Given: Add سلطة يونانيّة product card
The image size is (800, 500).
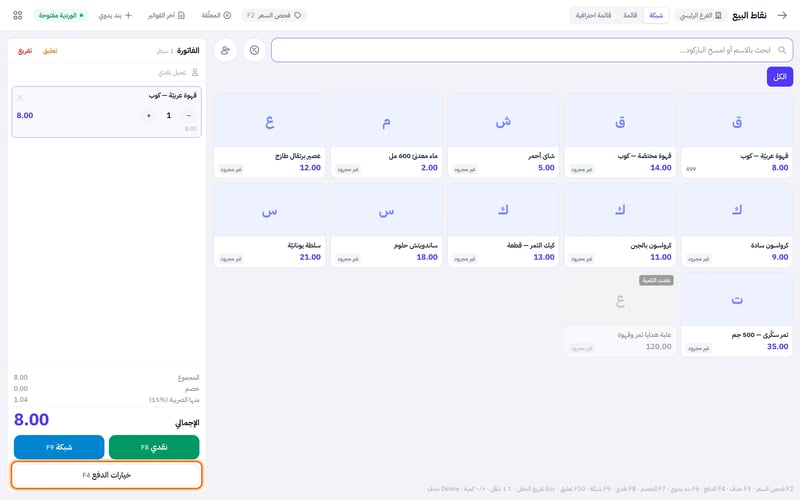Looking at the screenshot, I should 269,226.
